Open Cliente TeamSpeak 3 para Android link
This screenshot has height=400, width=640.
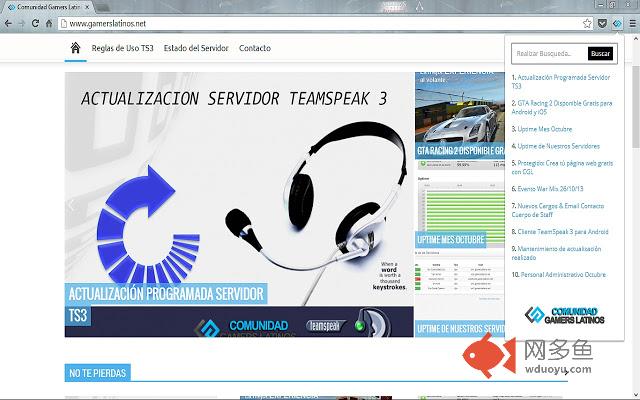(563, 231)
